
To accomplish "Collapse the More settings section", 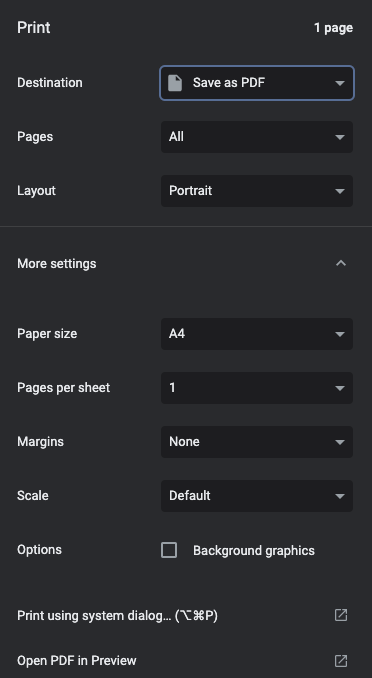I will point(341,263).
